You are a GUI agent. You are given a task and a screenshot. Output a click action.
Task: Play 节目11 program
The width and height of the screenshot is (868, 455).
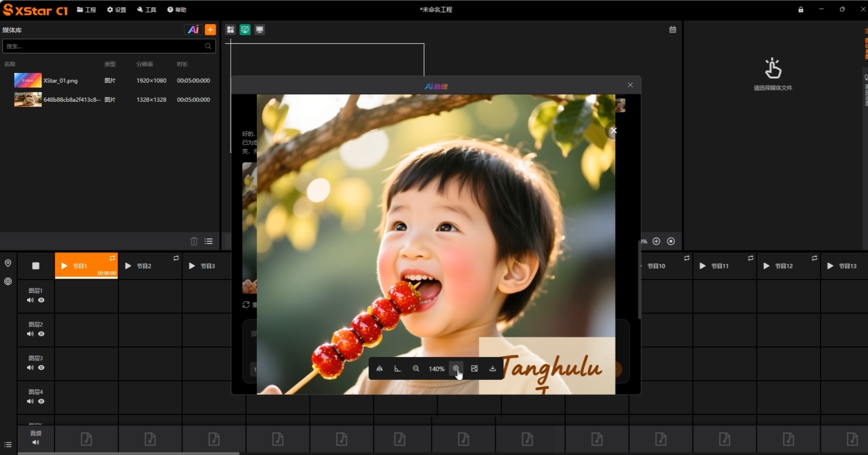coord(703,266)
